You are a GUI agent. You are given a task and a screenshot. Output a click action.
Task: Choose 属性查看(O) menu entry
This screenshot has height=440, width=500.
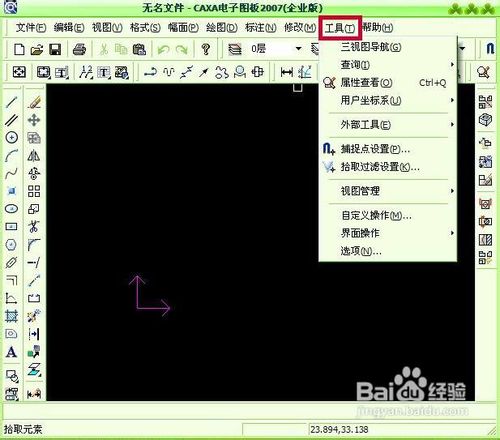(388, 82)
